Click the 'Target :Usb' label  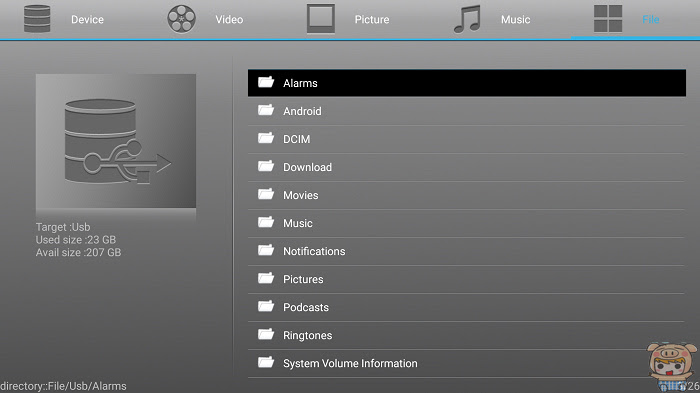(63, 227)
